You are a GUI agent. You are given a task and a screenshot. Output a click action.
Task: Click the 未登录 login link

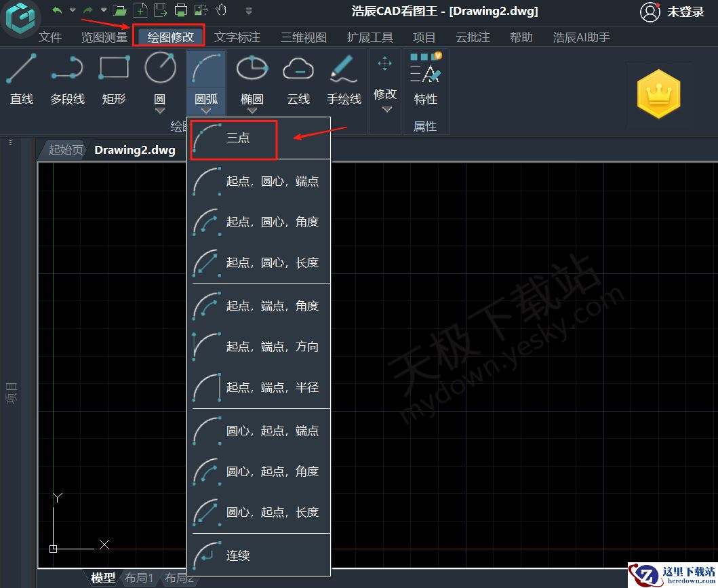click(x=685, y=12)
